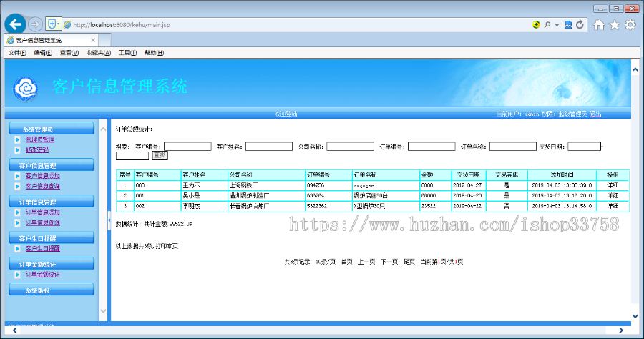Expand the 客户信息管理 sidebar section

(x=52, y=165)
